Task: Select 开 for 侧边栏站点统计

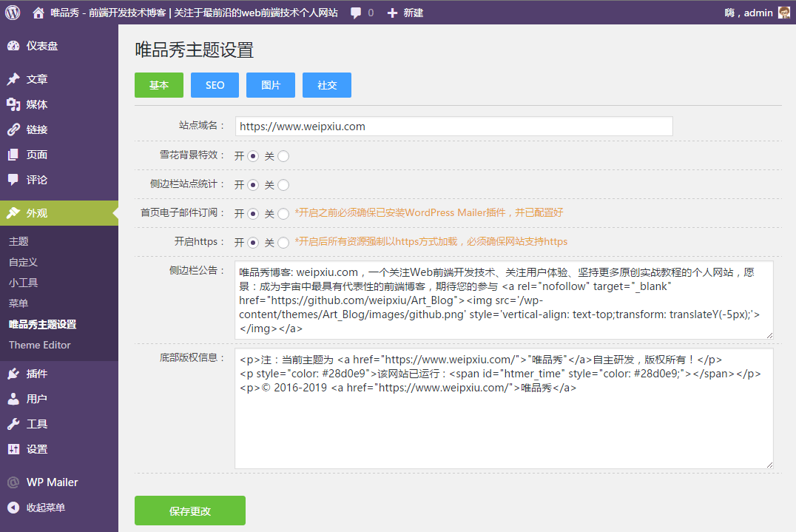Action: click(x=253, y=185)
